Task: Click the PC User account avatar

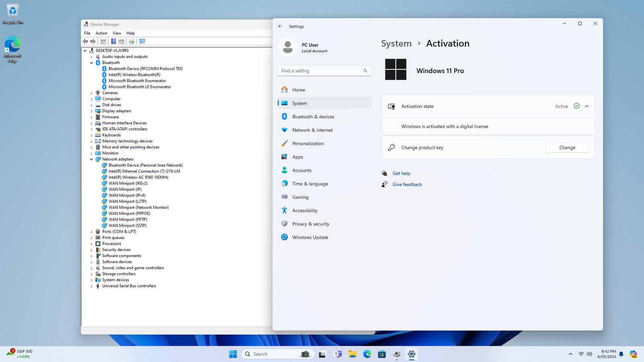Action: tap(288, 47)
